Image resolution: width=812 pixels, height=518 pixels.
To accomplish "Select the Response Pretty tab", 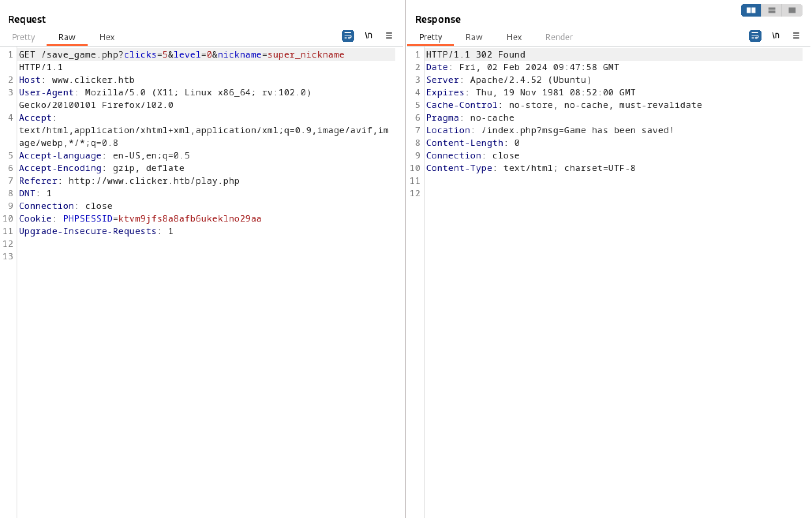I will tap(430, 37).
